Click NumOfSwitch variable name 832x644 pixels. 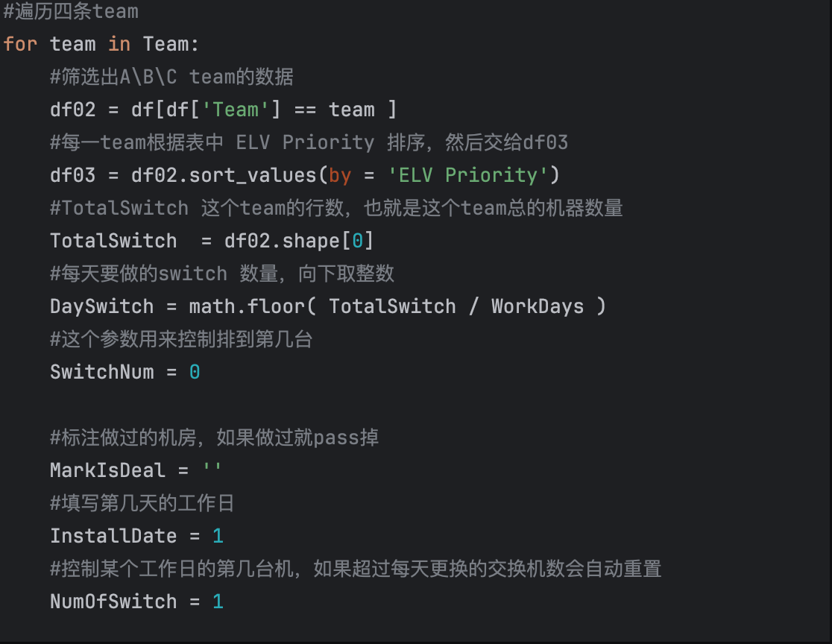(x=113, y=602)
